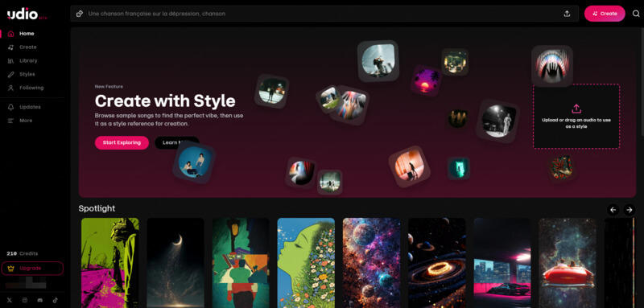Click the Updates bell icon
This screenshot has height=308, width=644.
(11, 107)
